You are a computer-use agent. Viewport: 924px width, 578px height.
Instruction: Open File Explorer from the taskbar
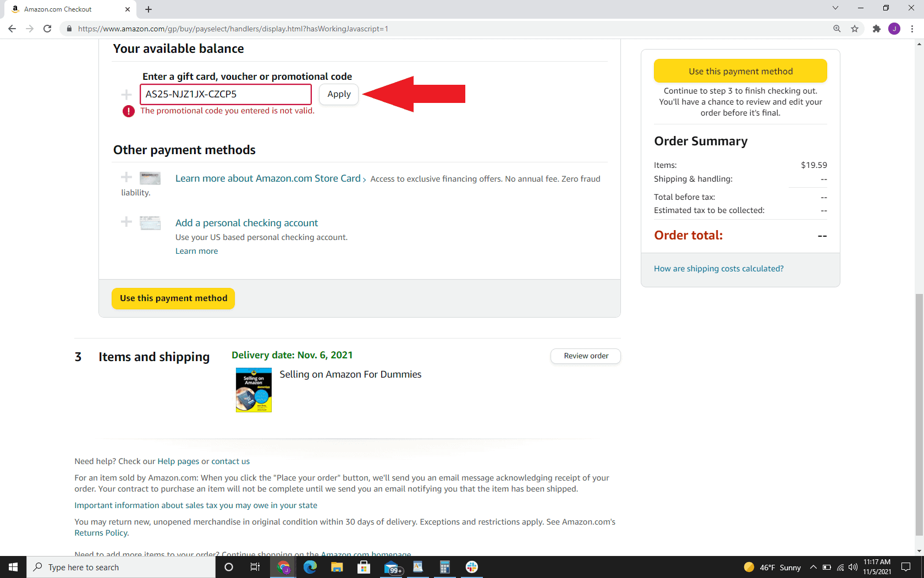pyautogui.click(x=337, y=567)
